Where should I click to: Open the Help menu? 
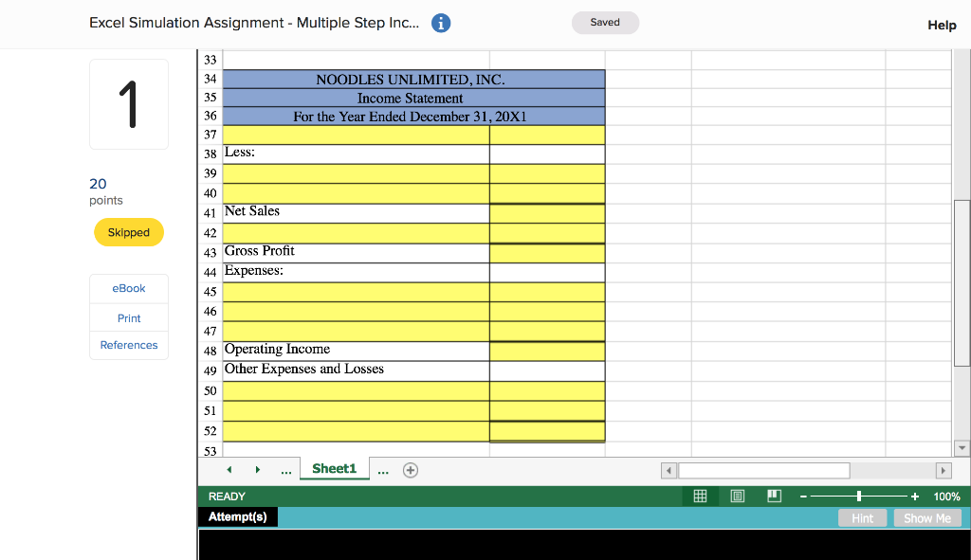(x=942, y=25)
